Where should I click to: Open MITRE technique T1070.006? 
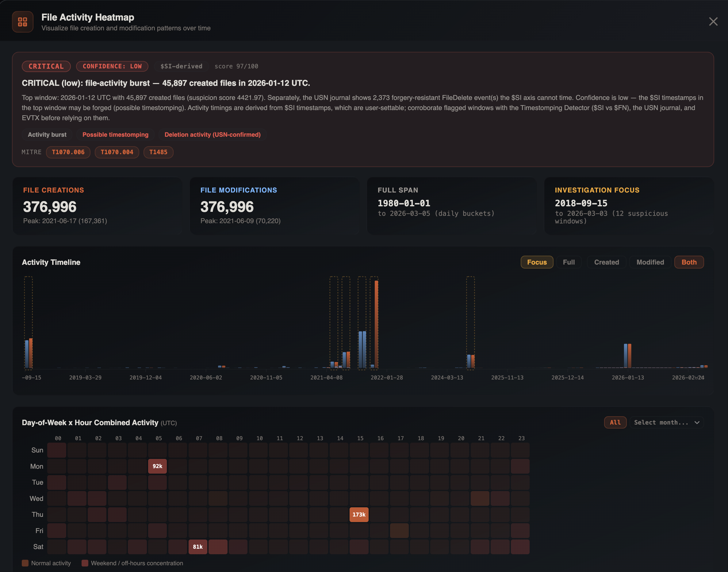point(68,152)
